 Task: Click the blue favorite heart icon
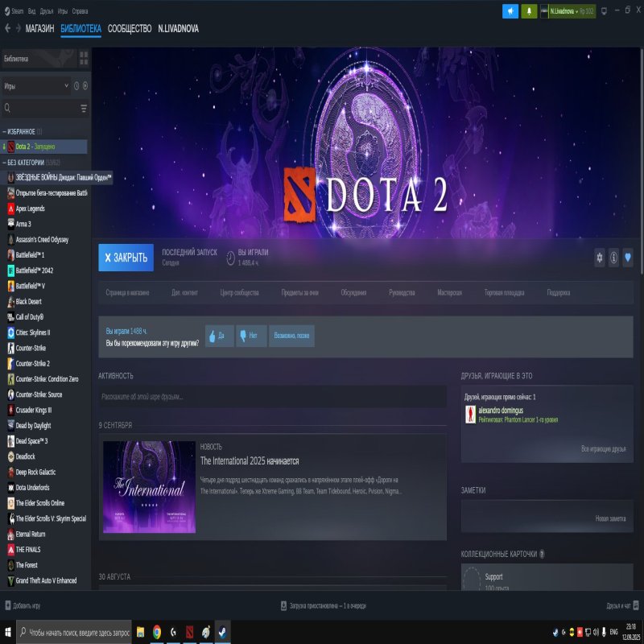point(630,258)
